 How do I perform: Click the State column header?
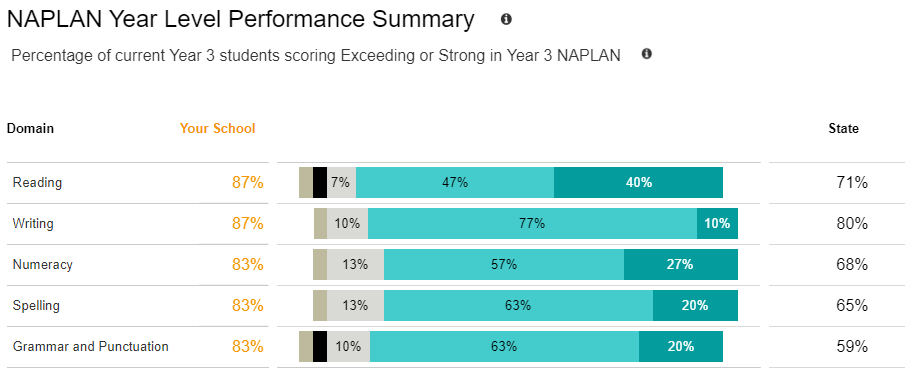coord(844,129)
